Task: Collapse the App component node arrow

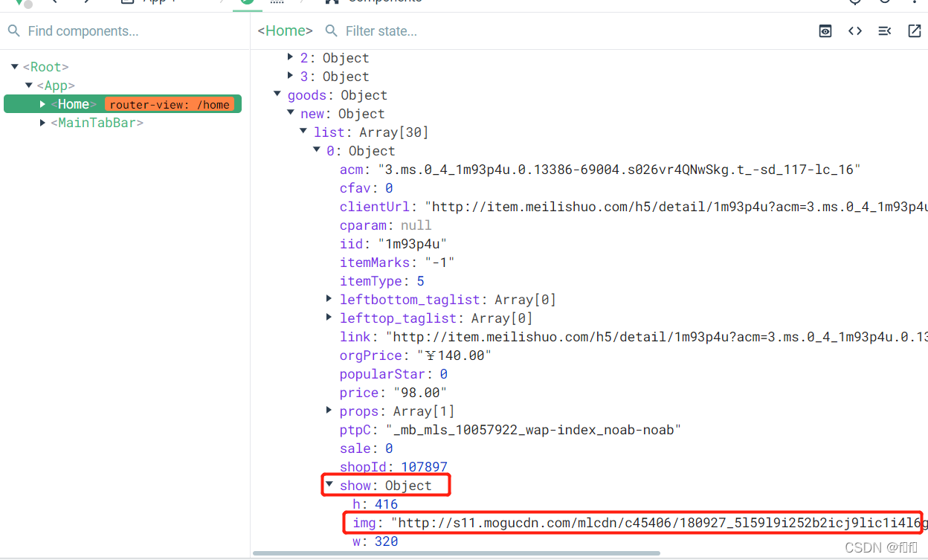Action: 29,86
